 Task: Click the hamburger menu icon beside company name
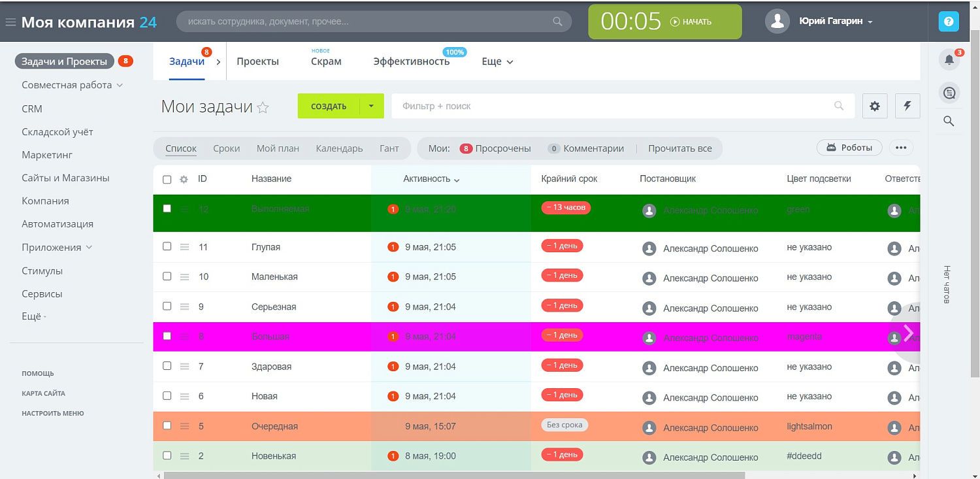coord(10,22)
